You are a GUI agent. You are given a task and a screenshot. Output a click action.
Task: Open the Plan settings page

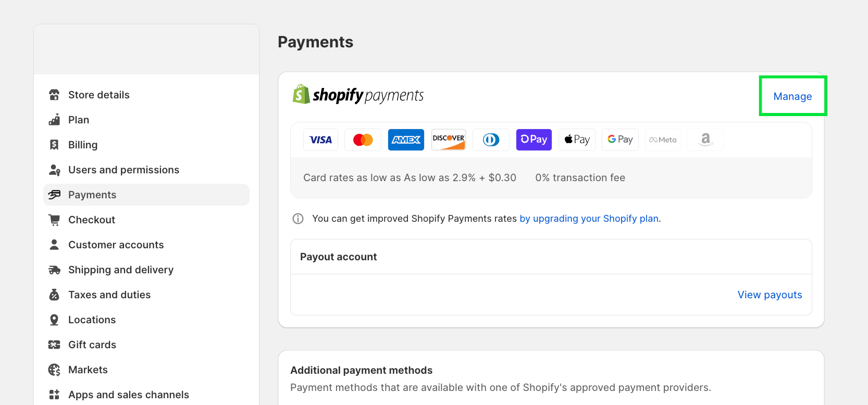pos(79,120)
